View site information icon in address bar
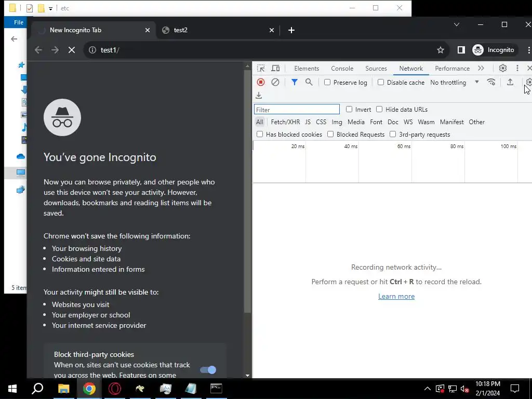Viewport: 532px width, 399px height. pos(92,50)
